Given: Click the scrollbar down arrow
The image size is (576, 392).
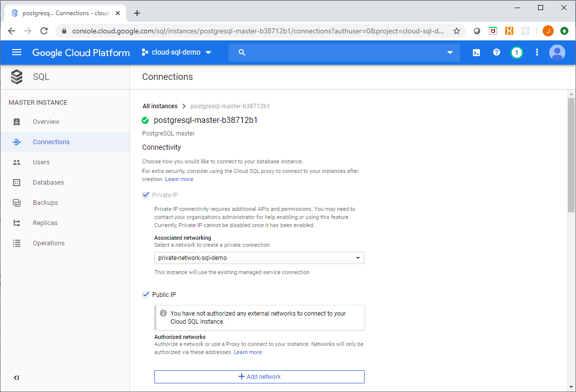Looking at the screenshot, I should (x=571, y=386).
